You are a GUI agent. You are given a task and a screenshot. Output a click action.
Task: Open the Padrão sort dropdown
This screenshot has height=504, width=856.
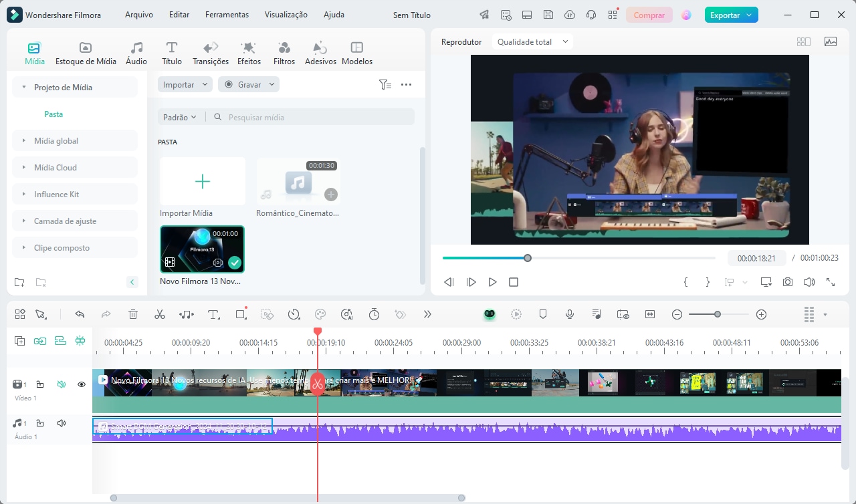(179, 117)
